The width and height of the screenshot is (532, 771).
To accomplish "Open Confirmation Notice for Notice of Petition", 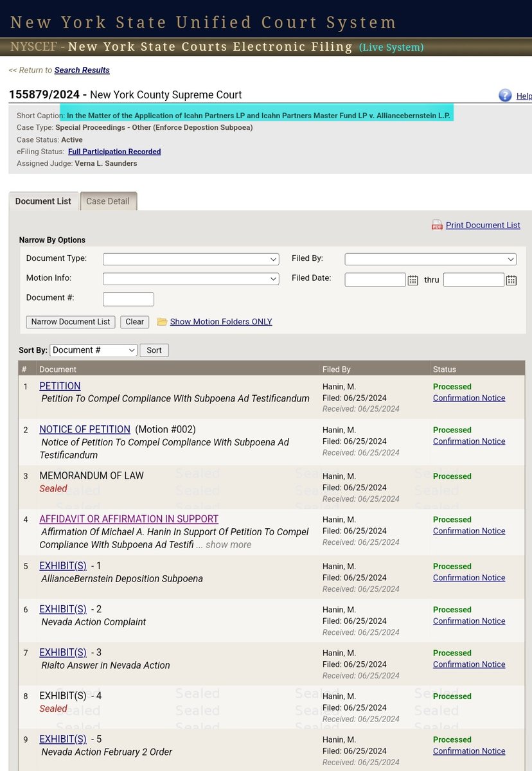I will pos(469,441).
